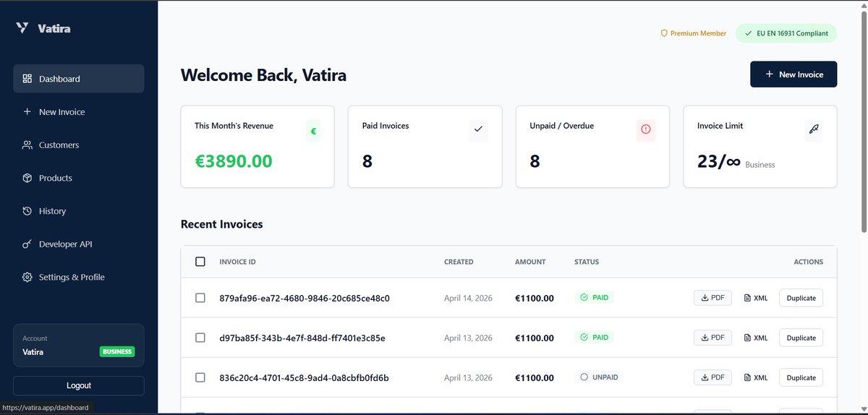This screenshot has width=868, height=415.
Task: Duplicate invoice 836c20c4
Action: click(801, 377)
